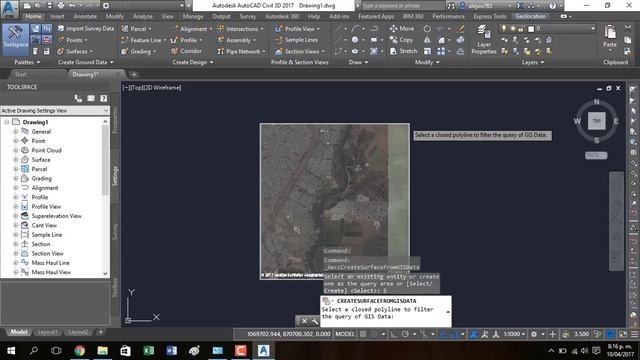
Task: Click the Paste button
Action: (609, 38)
